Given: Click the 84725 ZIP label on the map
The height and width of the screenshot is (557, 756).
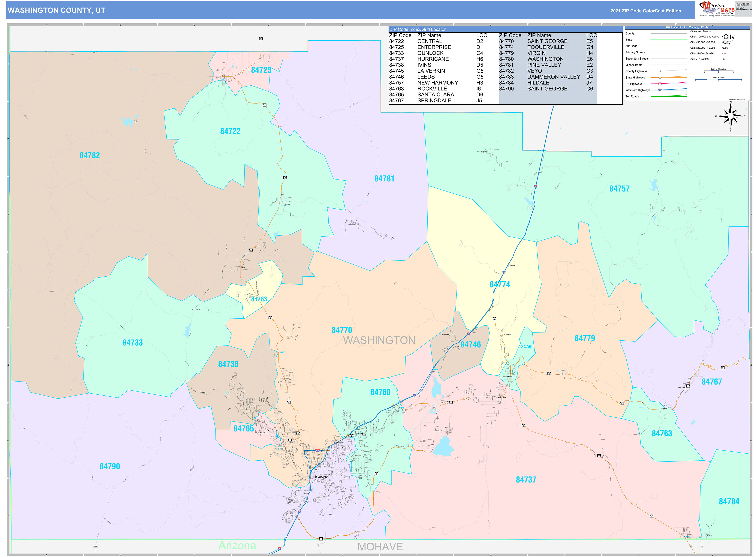Looking at the screenshot, I should (261, 70).
